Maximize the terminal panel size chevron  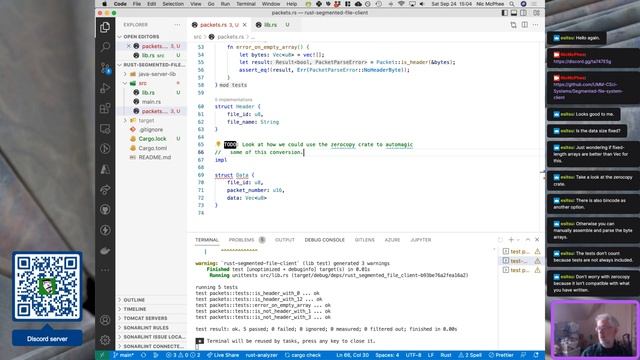(528, 240)
